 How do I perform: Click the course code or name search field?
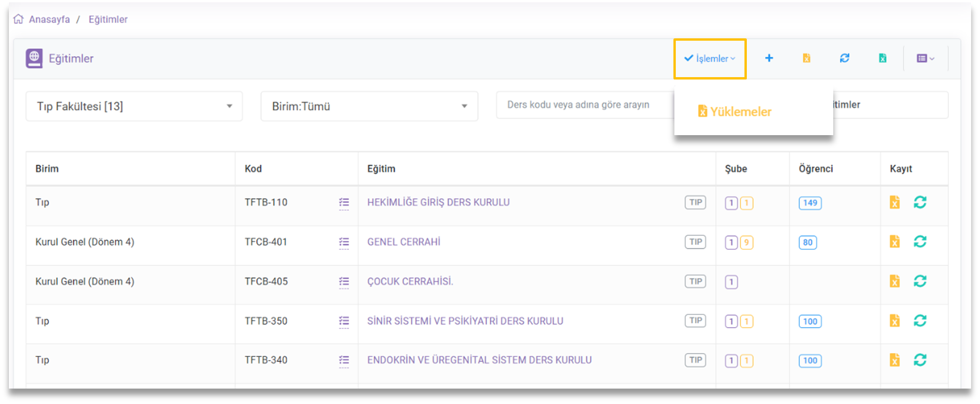tap(585, 105)
